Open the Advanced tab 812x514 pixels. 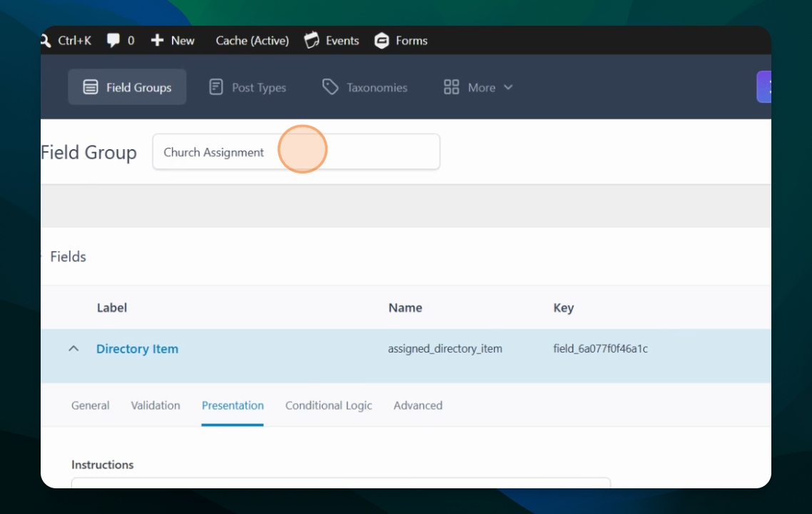tap(418, 405)
